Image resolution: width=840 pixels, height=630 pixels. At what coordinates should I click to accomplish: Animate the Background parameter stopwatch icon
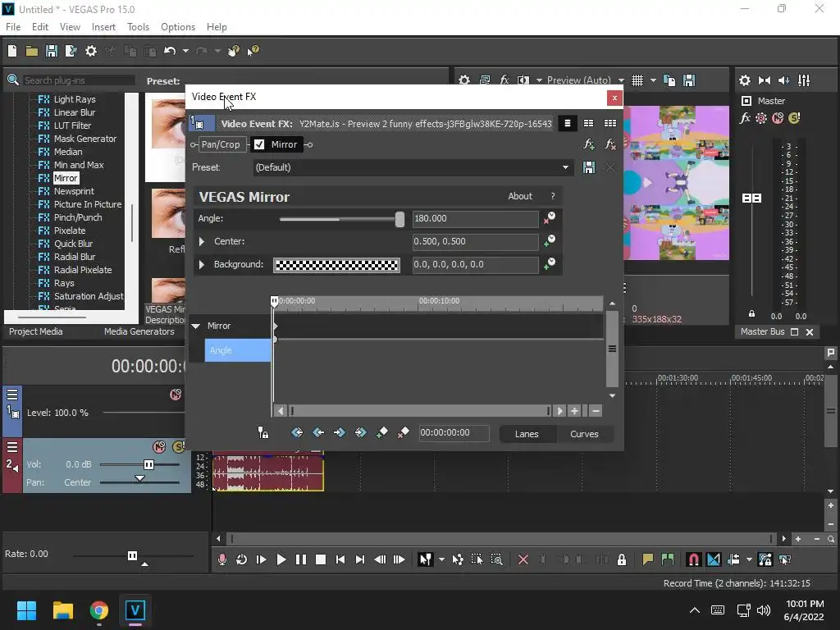tap(550, 264)
